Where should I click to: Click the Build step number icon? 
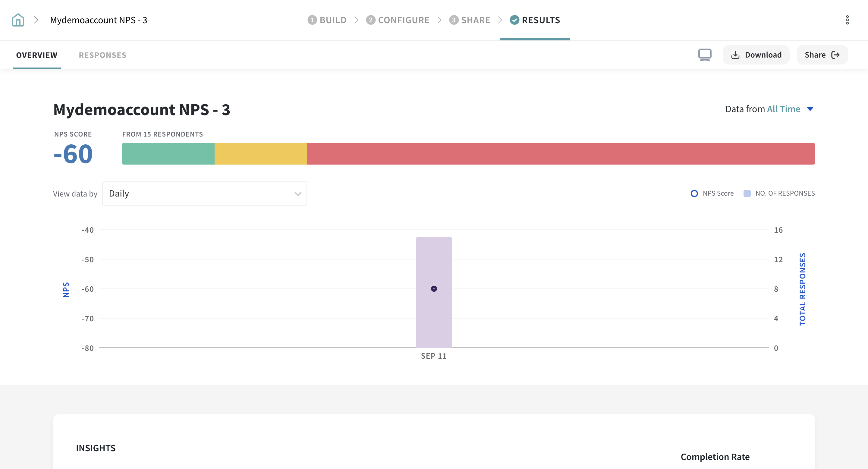pos(312,20)
